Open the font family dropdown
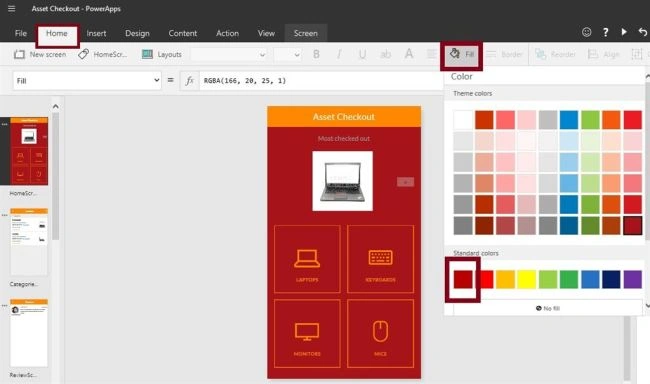 [x=228, y=54]
